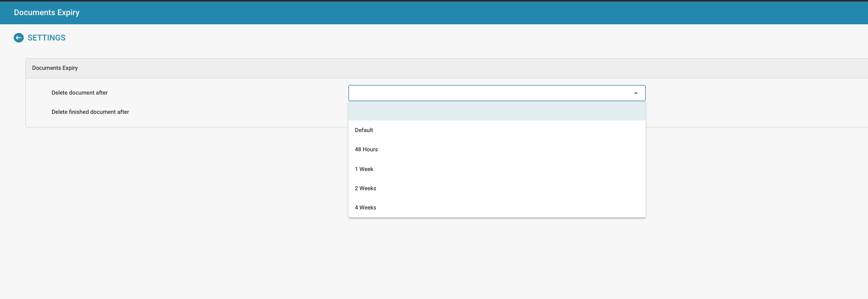Viewport: 868px width, 299px height.
Task: Set expiry to 2 Weeks
Action: coord(366,188)
